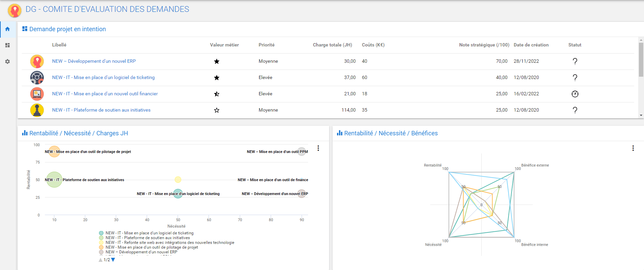This screenshot has height=270, width=644.
Task: Click the star rating for nouvel ERP row
Action: coord(217,61)
